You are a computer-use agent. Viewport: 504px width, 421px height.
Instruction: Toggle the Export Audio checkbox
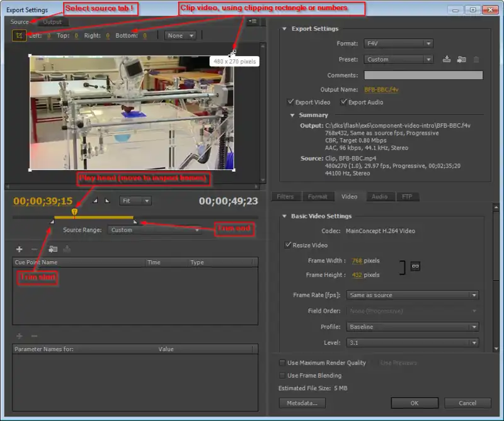[344, 102]
